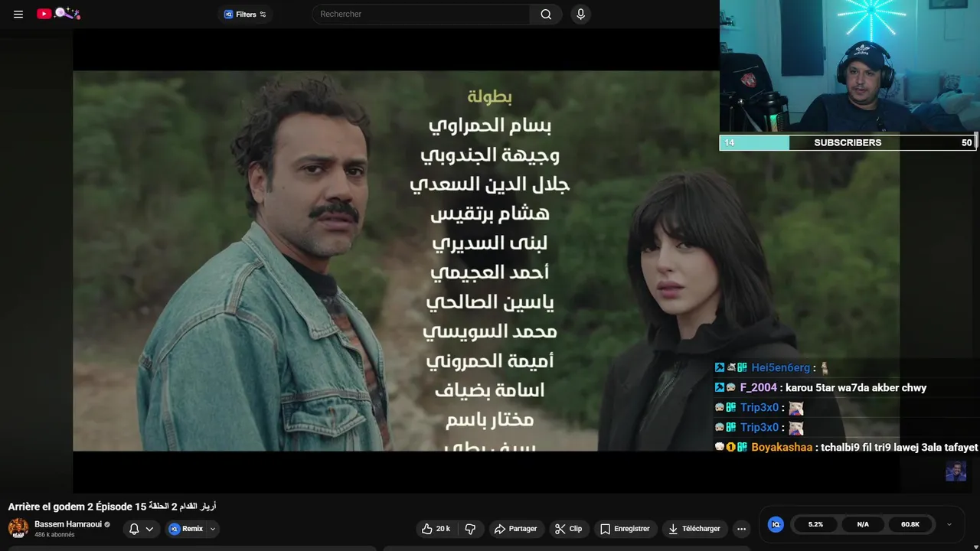Create a Clip with scissors button
Screen dimensions: 980x551
click(x=569, y=529)
